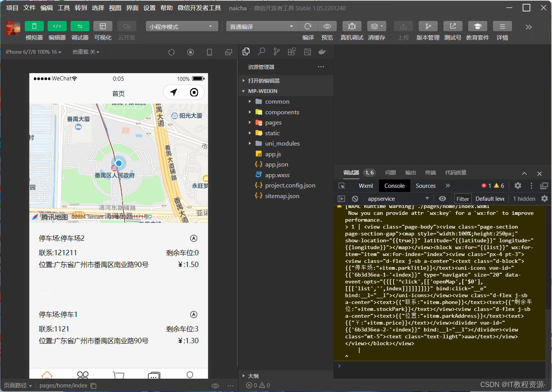Open the 工具 menu
Image resolution: width=552 pixels, height=392 pixels.
pos(64,8)
